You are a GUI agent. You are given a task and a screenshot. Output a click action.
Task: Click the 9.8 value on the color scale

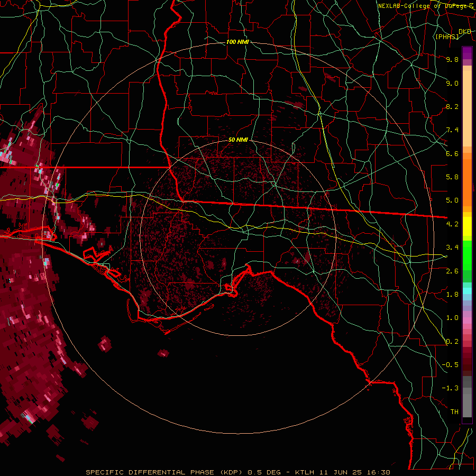click(x=452, y=59)
